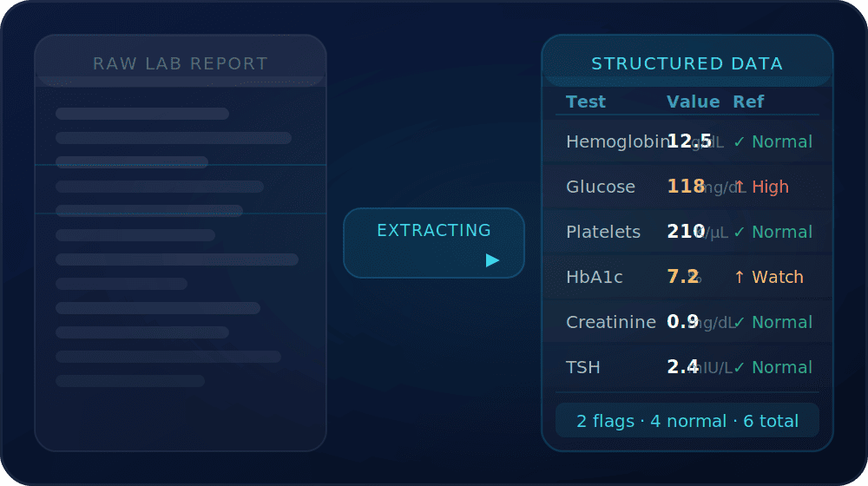868x486 pixels.
Task: Open the Structured Data header
Action: pyautogui.click(x=687, y=63)
